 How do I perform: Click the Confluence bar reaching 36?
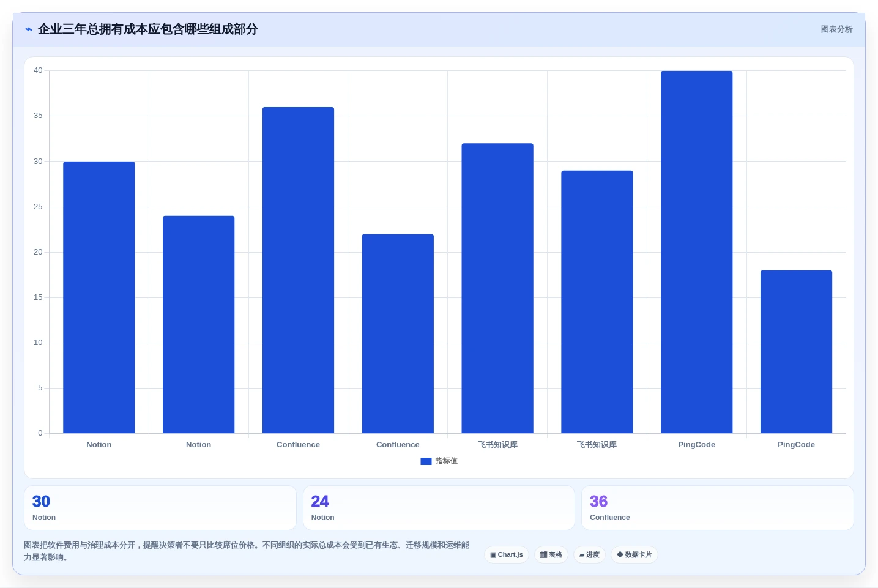299,270
